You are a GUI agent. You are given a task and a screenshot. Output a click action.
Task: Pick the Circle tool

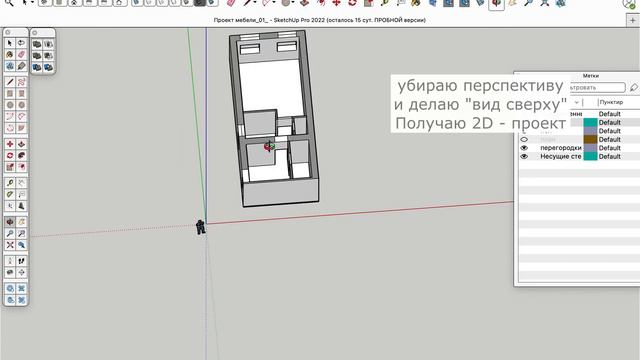point(10,105)
